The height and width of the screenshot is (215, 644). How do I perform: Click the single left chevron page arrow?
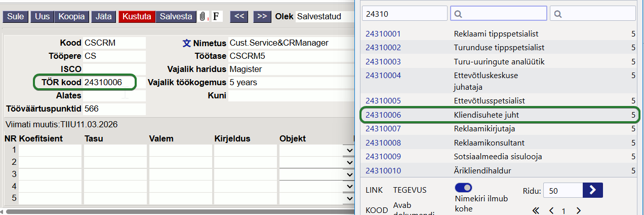(552, 210)
